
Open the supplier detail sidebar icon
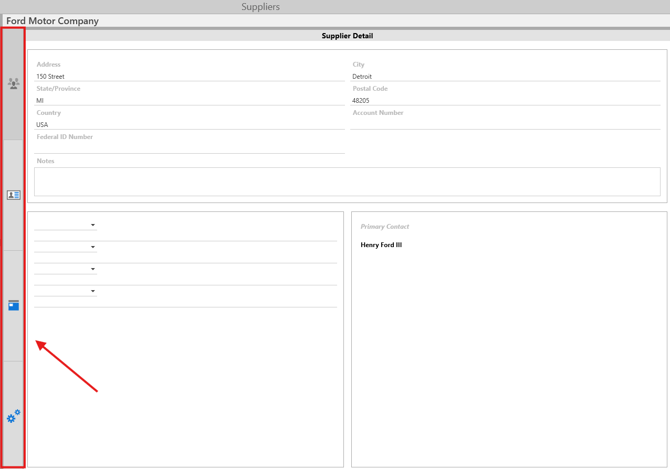pyautogui.click(x=13, y=84)
